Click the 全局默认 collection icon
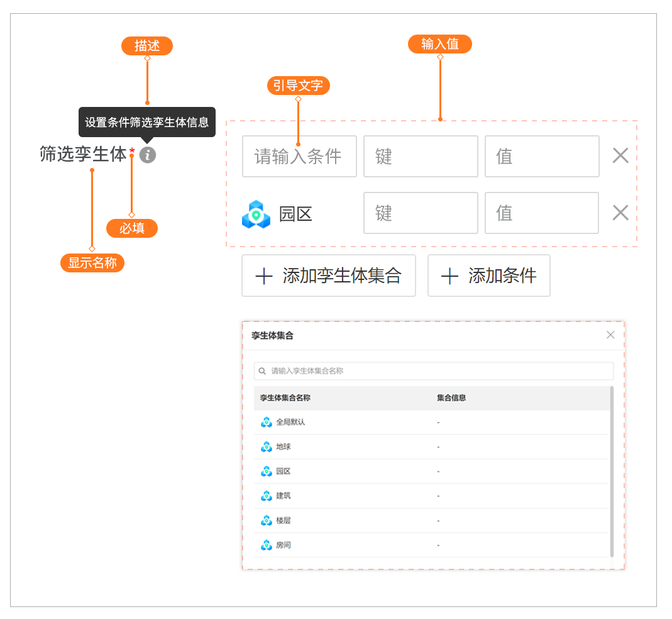 [x=267, y=422]
